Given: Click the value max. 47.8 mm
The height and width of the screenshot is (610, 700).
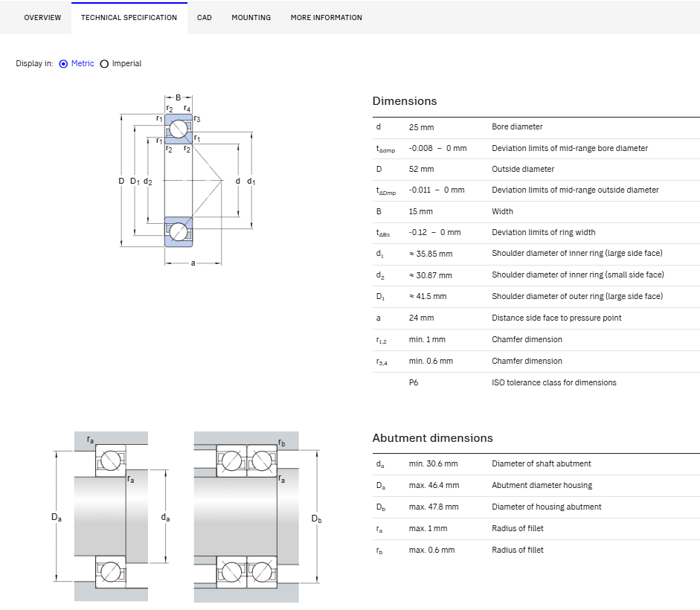Looking at the screenshot, I should point(434,507).
